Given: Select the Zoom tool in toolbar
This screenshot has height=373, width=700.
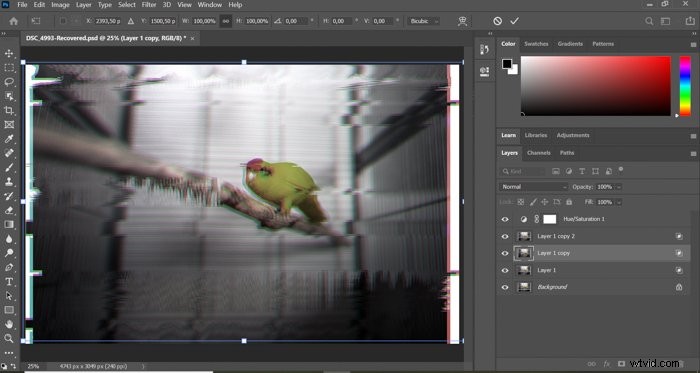Looking at the screenshot, I should coord(9,339).
